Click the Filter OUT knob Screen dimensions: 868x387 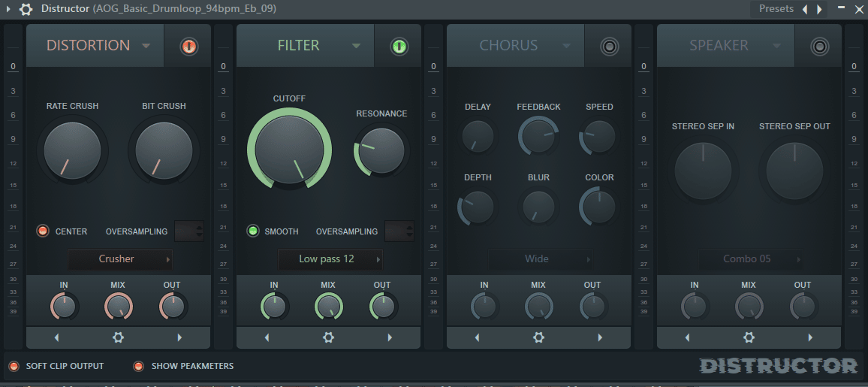coord(383,307)
